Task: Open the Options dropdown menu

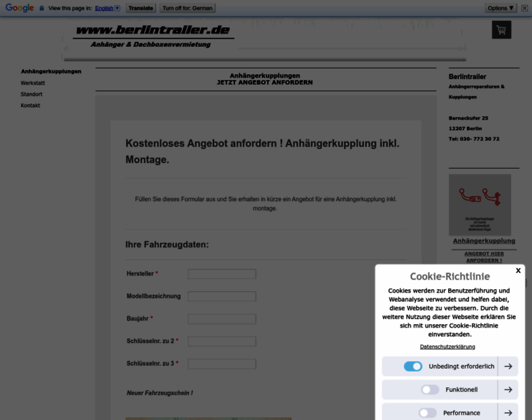Action: tap(500, 8)
